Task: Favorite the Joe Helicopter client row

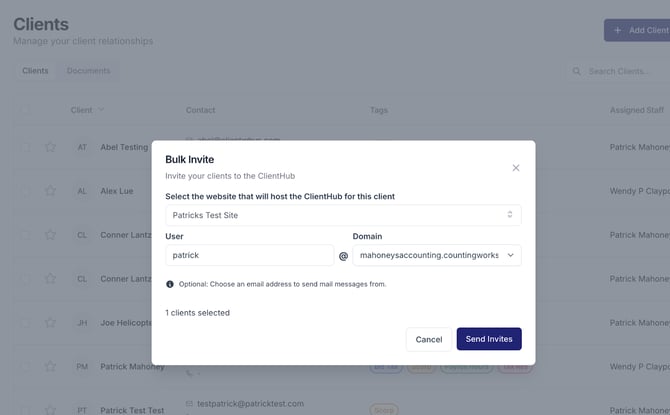Action: pyautogui.click(x=50, y=323)
